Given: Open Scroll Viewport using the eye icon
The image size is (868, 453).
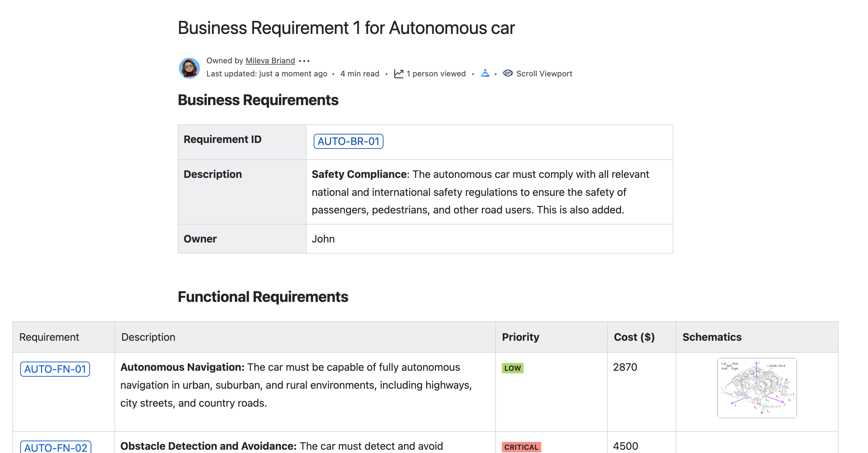Looking at the screenshot, I should tap(508, 73).
